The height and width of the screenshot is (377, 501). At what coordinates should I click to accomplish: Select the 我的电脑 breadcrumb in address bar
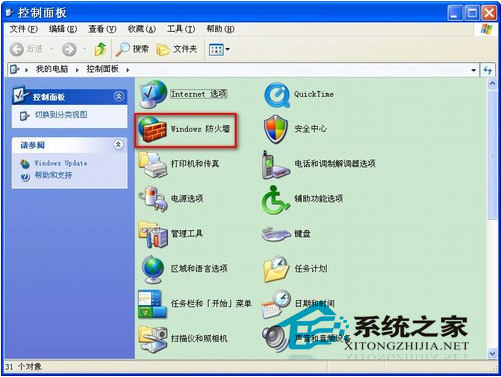click(52, 69)
